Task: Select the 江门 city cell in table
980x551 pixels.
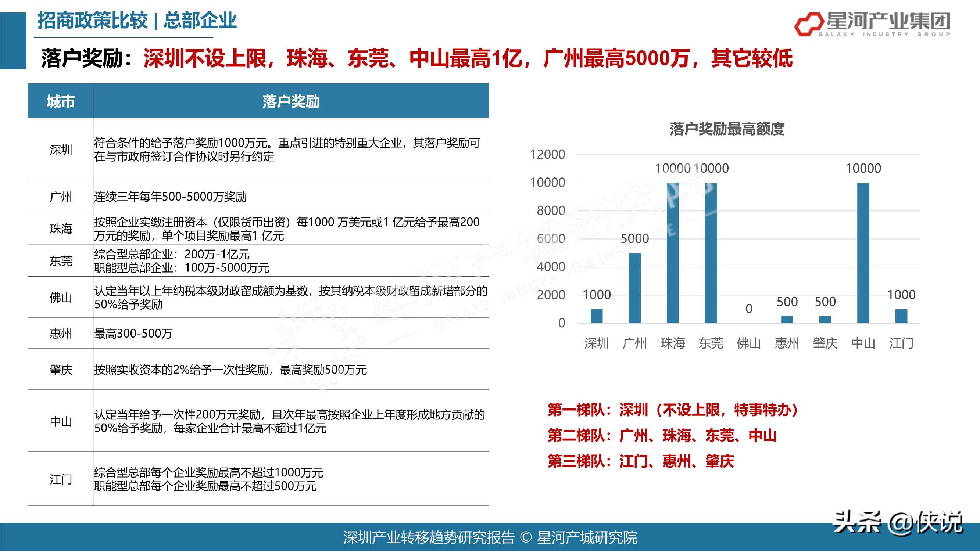Action: (x=61, y=479)
